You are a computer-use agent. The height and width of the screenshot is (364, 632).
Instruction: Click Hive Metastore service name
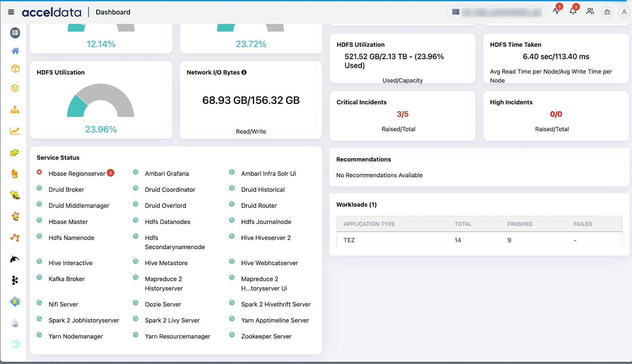[166, 263]
